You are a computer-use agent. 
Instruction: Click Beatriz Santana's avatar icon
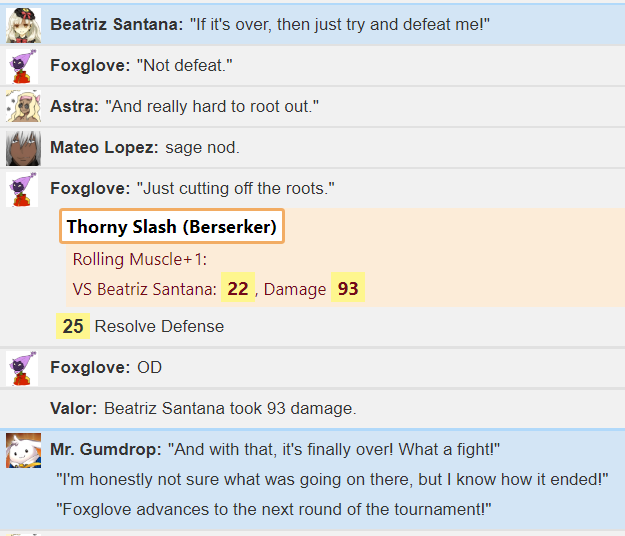tap(23, 25)
